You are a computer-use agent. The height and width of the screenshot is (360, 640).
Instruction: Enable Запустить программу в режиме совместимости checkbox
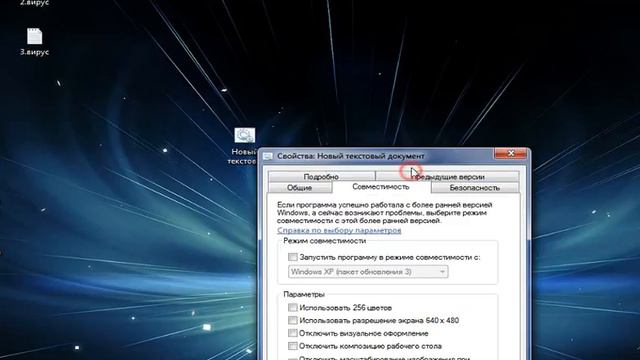click(x=293, y=257)
